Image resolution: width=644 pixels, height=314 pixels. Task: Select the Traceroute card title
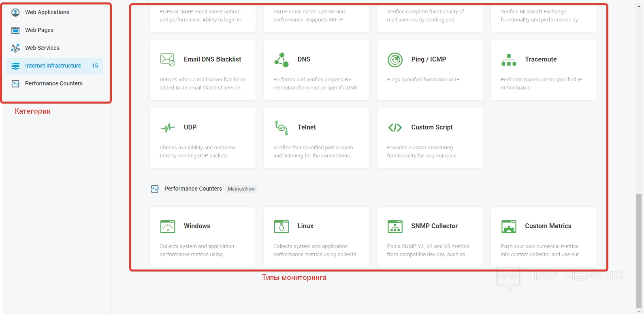[541, 59]
